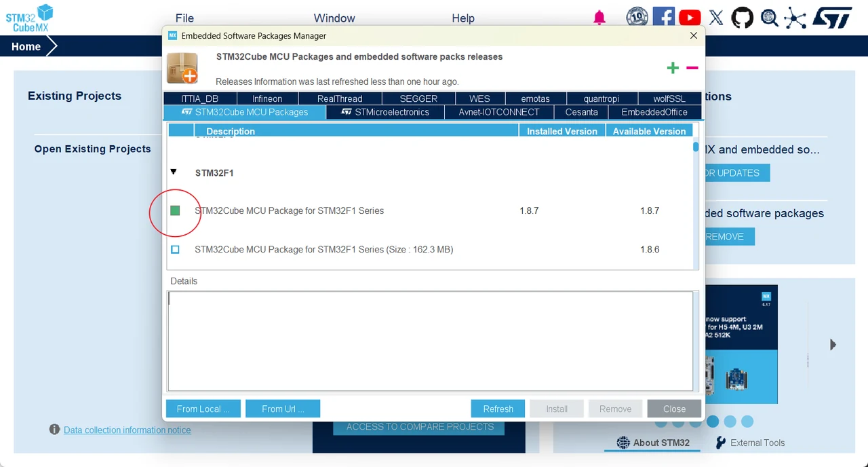868x467 pixels.
Task: Advance the banner with the right arrow
Action: pyautogui.click(x=833, y=345)
